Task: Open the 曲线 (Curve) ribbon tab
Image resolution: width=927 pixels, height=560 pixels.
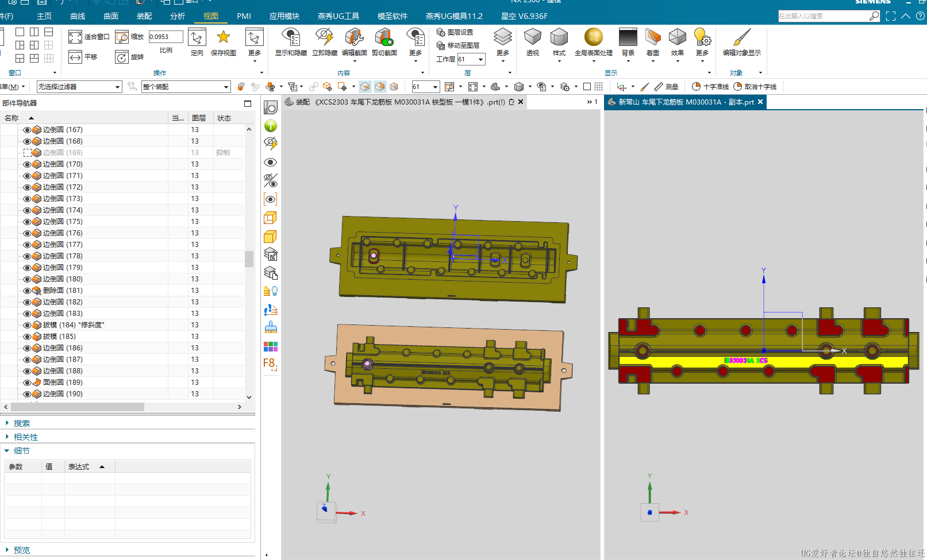Action: click(x=78, y=16)
